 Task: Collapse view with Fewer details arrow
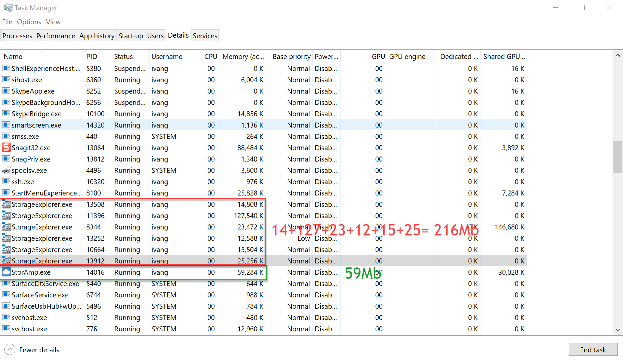[x=10, y=349]
